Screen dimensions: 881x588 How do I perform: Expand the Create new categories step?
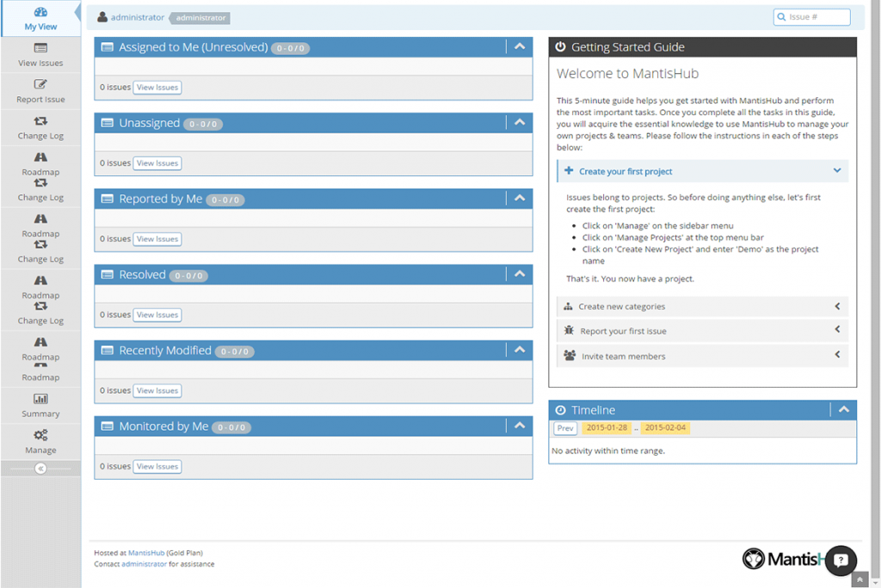click(x=702, y=307)
